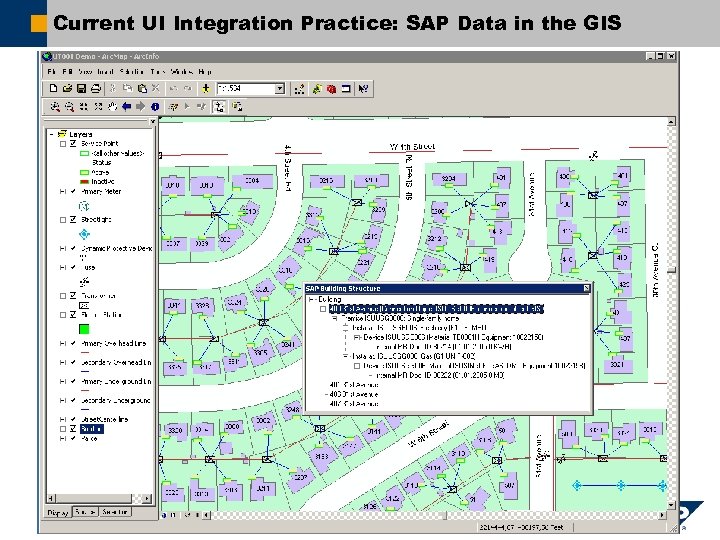This screenshot has height=540, width=720.
Task: Open the red ArcToolbox icon
Action: (331, 89)
